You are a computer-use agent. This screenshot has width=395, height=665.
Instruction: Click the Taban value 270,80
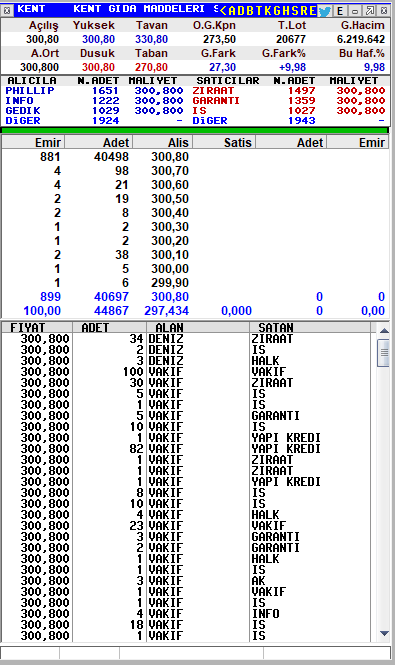pos(151,67)
